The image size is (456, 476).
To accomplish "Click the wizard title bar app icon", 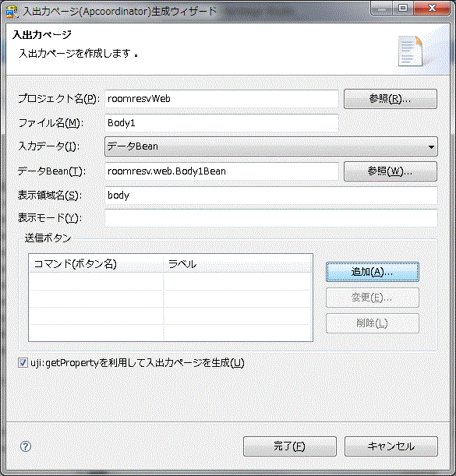I will pyautogui.click(x=12, y=11).
